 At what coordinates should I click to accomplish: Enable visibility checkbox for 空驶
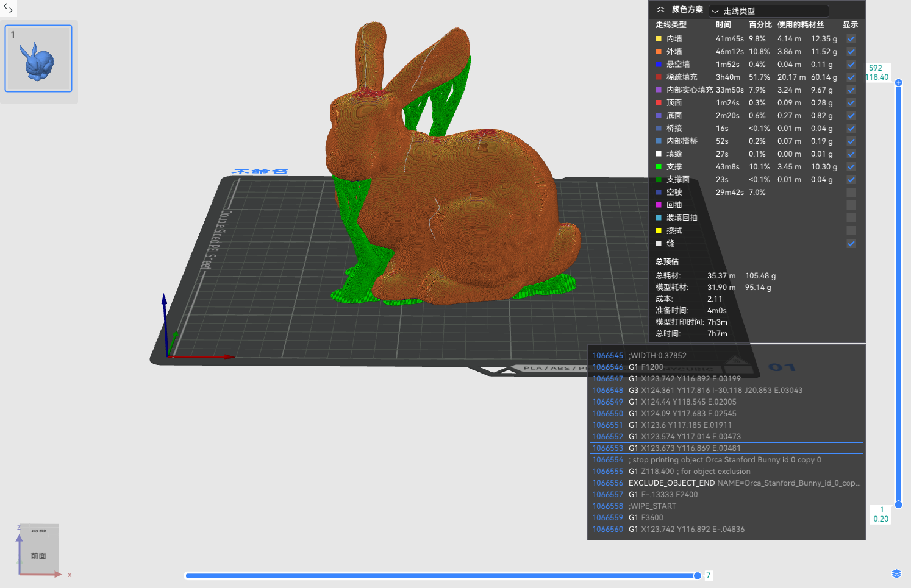(x=851, y=192)
